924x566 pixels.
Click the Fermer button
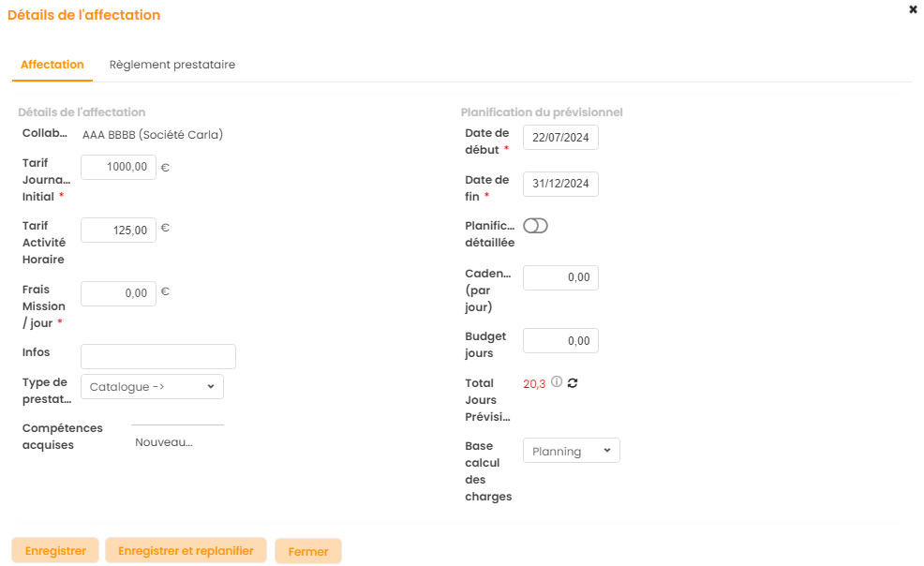(x=307, y=551)
